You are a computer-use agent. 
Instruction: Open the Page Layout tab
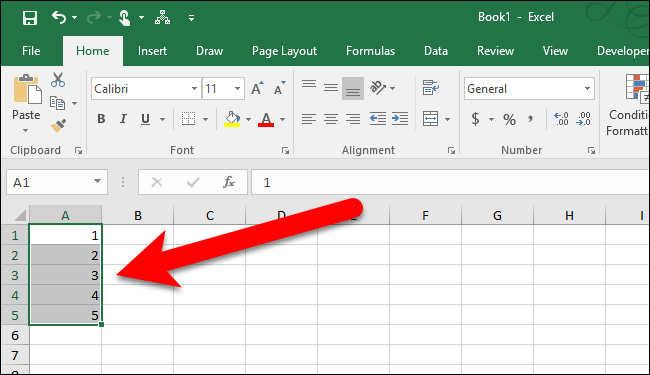(x=284, y=51)
